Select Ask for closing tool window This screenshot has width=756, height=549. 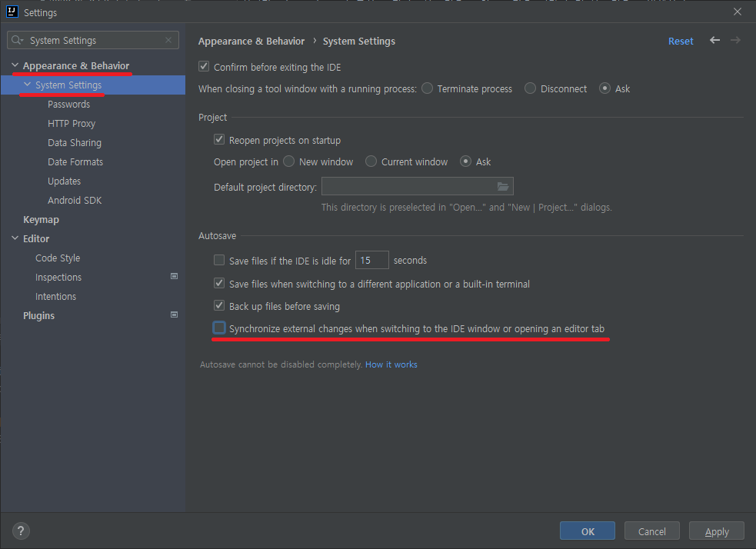click(x=604, y=88)
